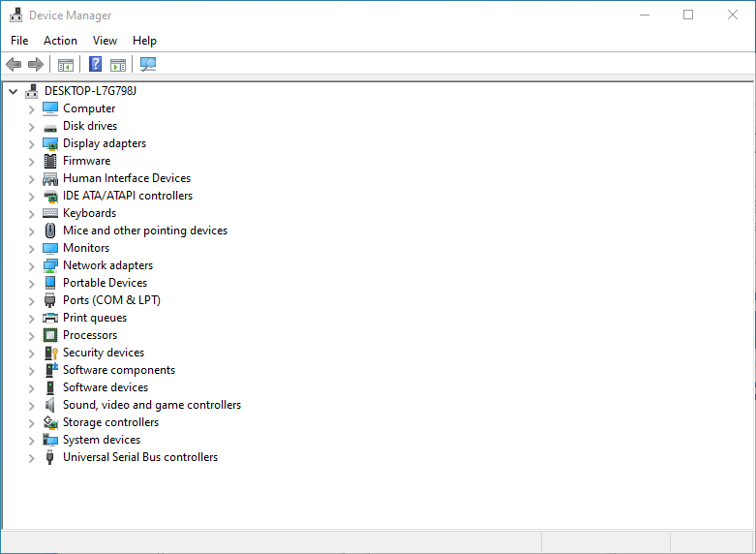Select the Security devices label

[104, 353]
